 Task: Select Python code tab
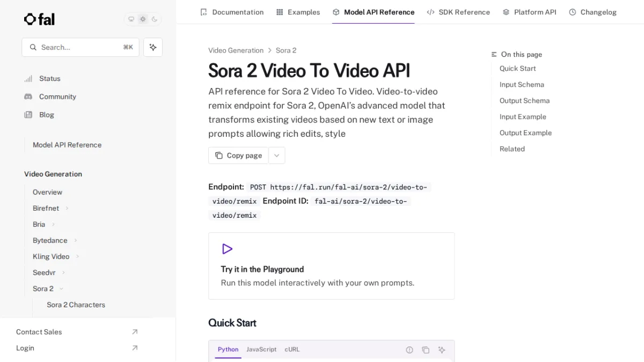228,350
